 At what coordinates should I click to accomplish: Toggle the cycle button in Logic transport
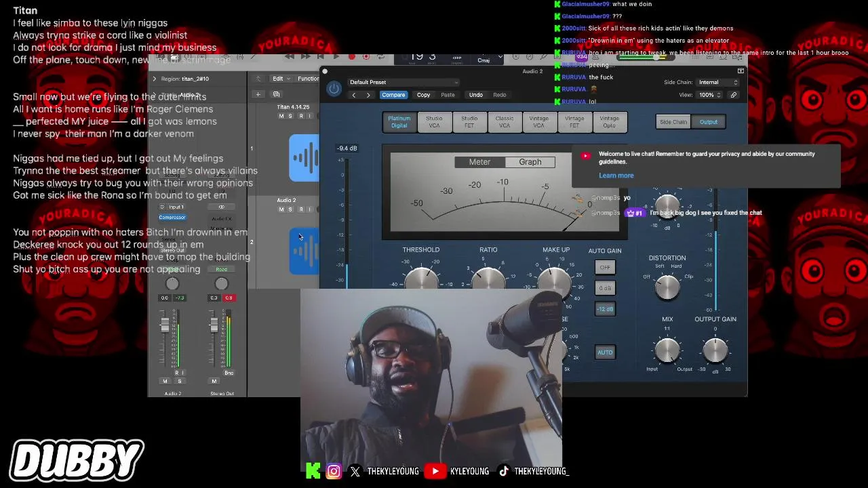[381, 57]
